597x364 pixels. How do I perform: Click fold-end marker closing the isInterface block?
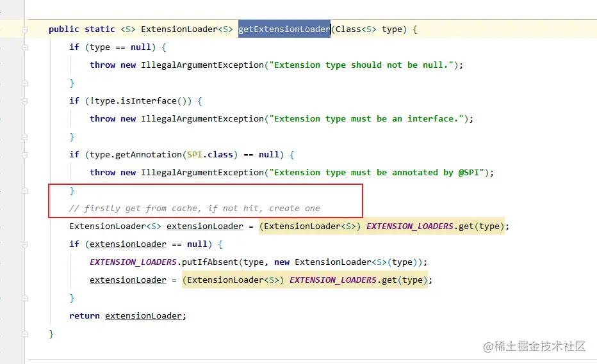24,137
